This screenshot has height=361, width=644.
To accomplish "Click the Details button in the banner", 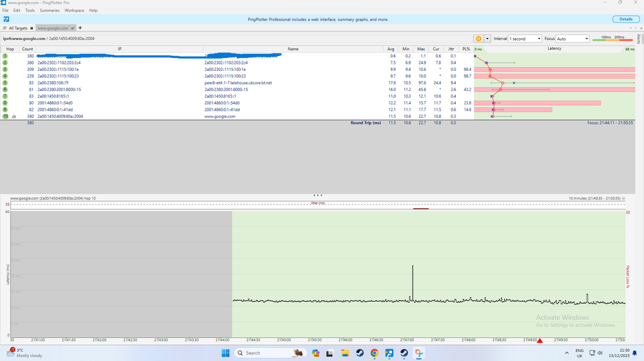I will pos(625,19).
